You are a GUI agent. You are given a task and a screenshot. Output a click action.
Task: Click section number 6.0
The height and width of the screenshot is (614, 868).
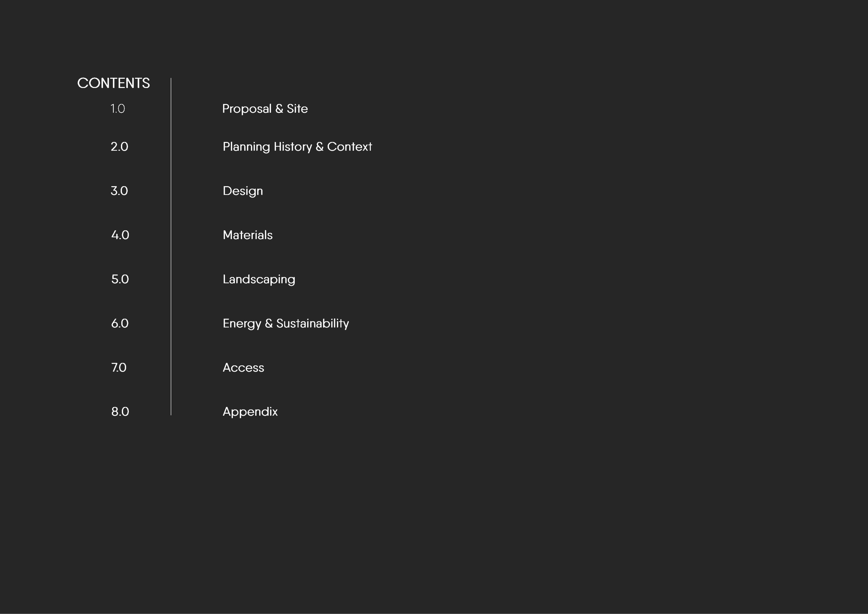tap(120, 324)
